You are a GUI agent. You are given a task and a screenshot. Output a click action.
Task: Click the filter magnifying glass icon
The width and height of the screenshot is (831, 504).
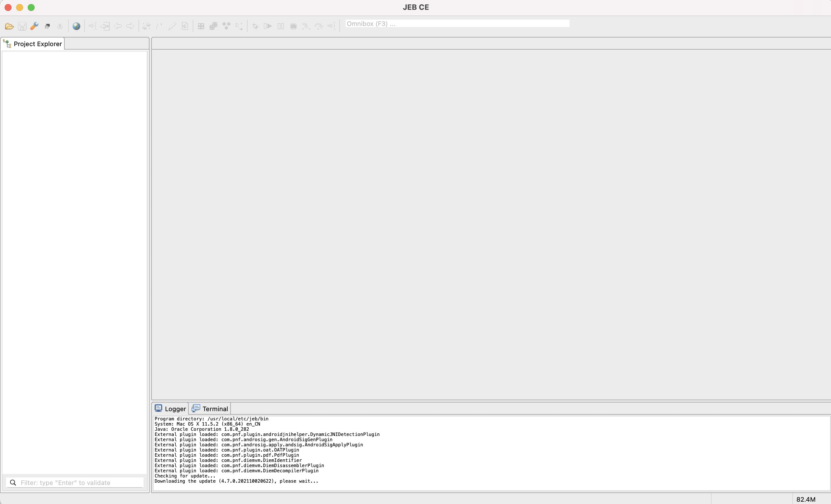tap(13, 482)
